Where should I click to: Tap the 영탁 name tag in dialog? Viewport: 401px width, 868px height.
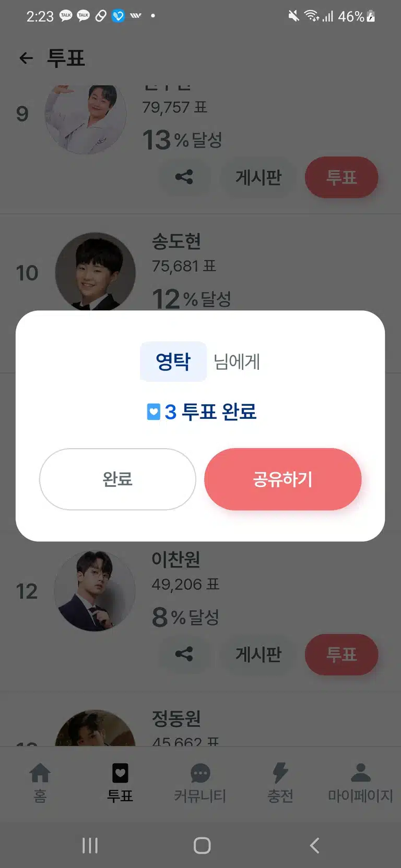[173, 361]
